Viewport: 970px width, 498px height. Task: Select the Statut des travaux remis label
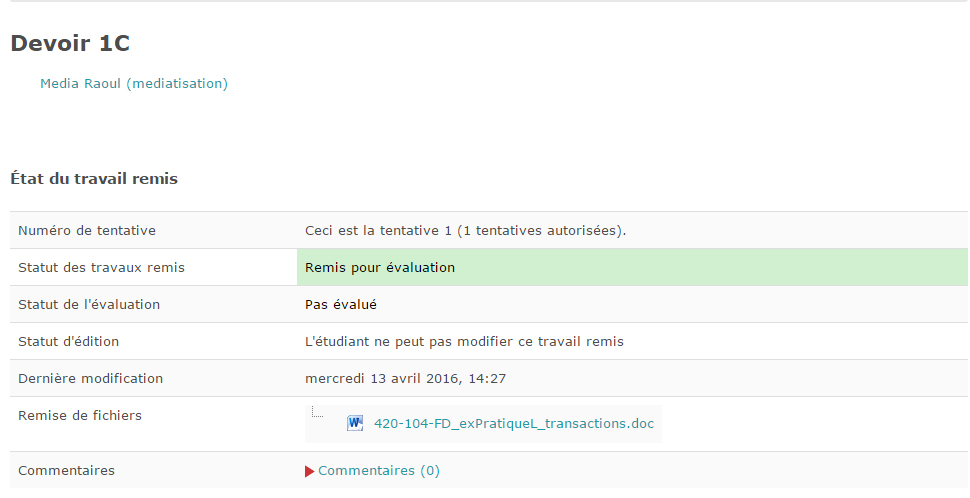pos(101,268)
